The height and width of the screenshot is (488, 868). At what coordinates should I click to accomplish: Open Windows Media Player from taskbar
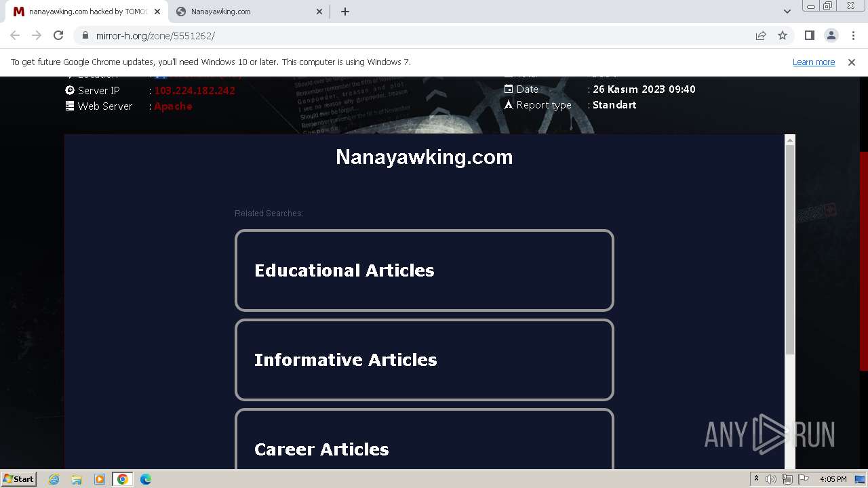coord(100,479)
